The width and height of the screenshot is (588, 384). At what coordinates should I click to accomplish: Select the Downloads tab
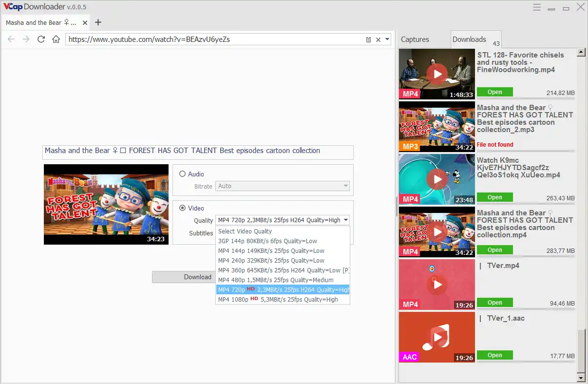pyautogui.click(x=468, y=39)
